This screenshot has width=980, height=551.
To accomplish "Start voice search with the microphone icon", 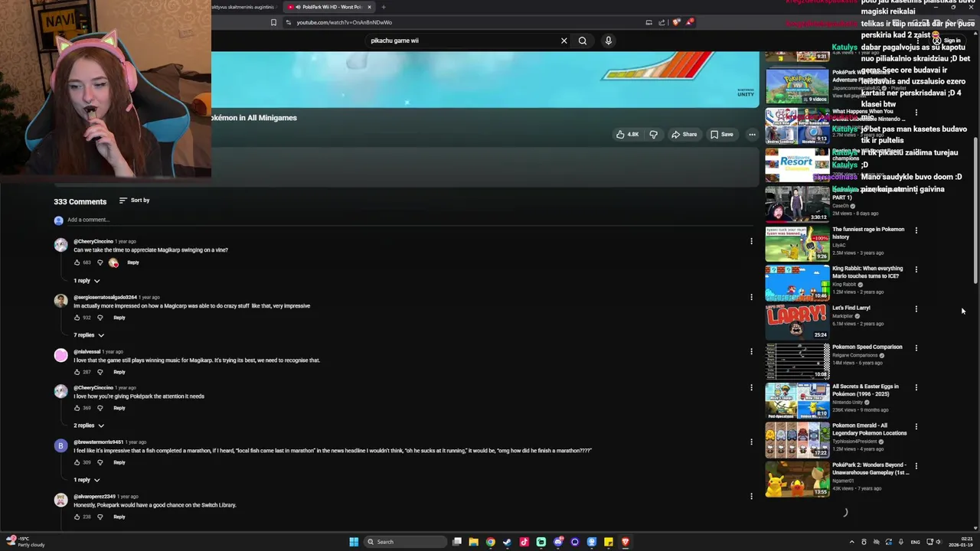I will (x=609, y=41).
